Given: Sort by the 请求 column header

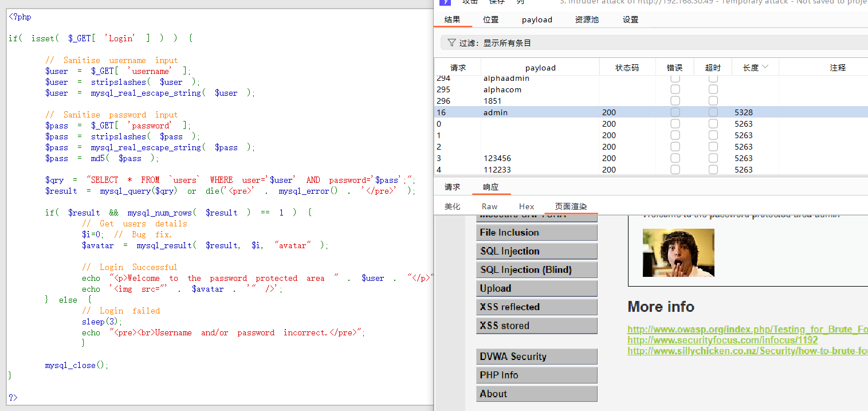Looking at the screenshot, I should pos(458,68).
